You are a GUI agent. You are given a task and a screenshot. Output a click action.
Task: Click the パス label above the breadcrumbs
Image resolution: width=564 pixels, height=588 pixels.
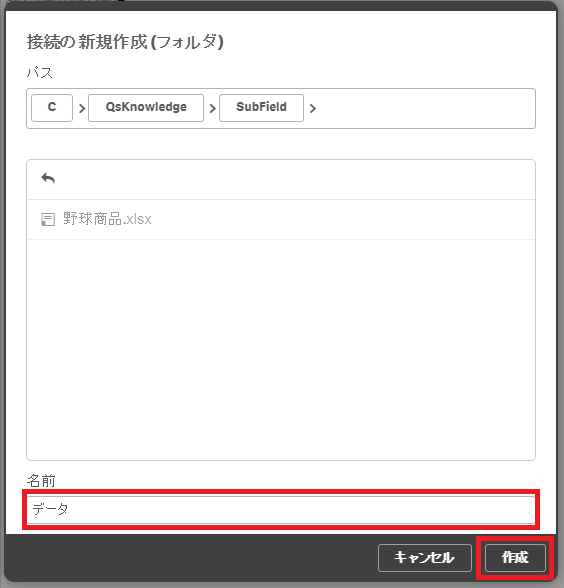point(39,72)
